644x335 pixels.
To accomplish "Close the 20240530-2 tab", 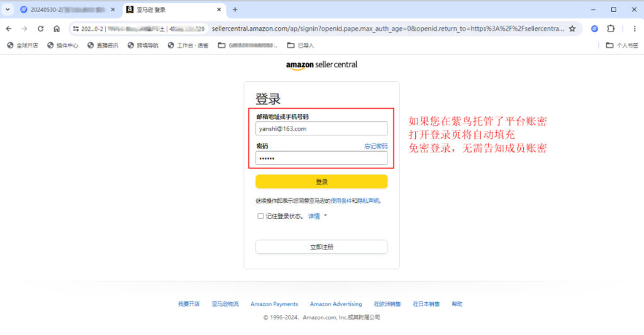I will [x=113, y=9].
